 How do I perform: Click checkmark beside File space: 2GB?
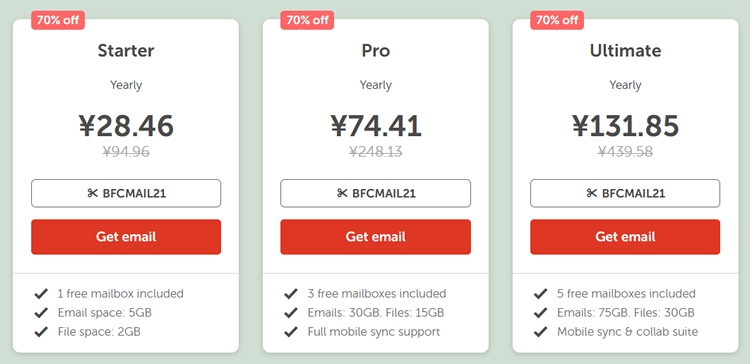(41, 331)
